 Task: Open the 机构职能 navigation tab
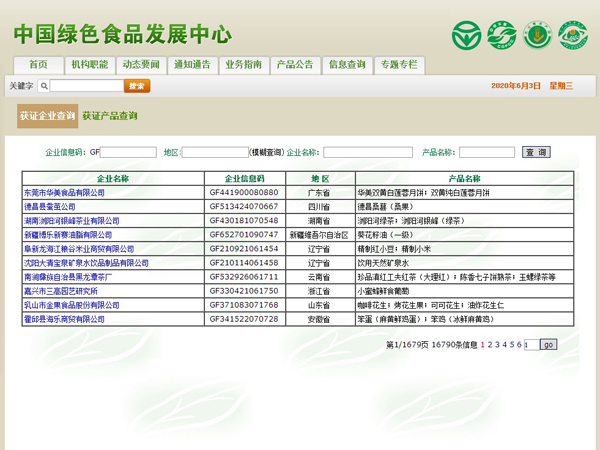tap(89, 64)
